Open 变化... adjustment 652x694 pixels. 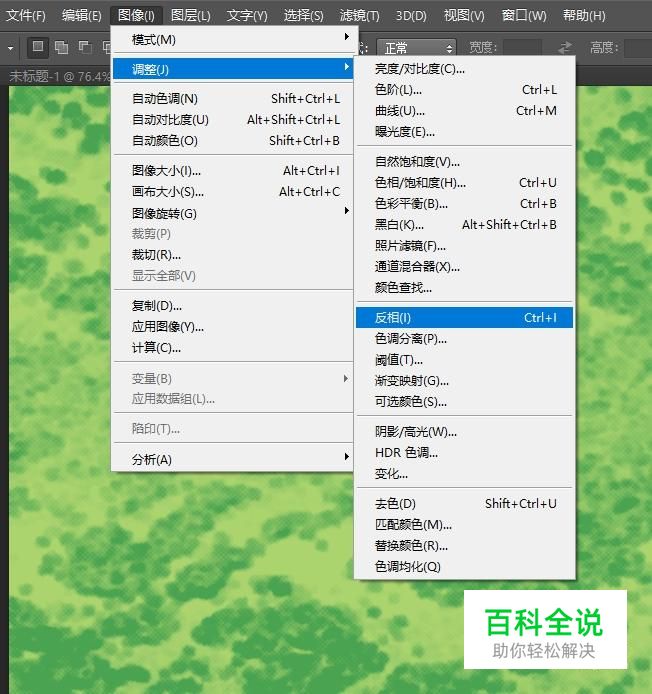464,474
